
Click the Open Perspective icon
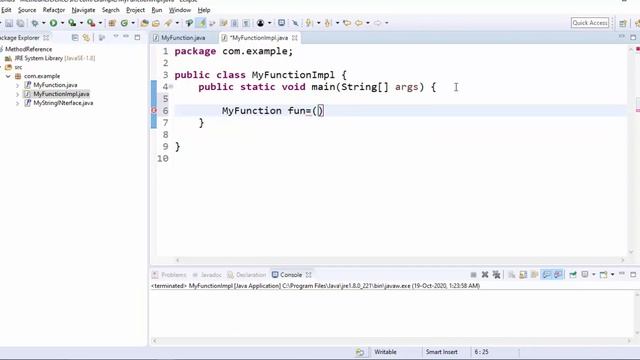(622, 23)
